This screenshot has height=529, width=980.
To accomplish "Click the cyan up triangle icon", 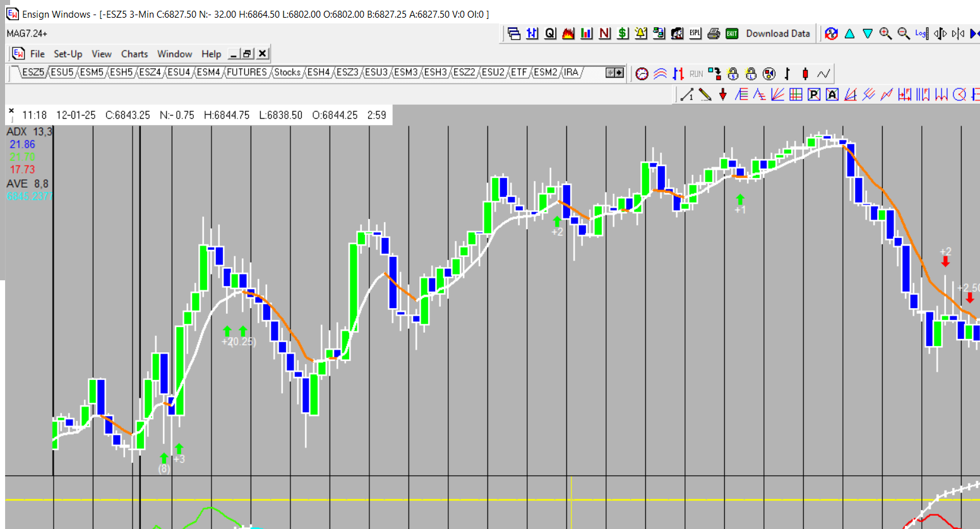I will point(849,34).
